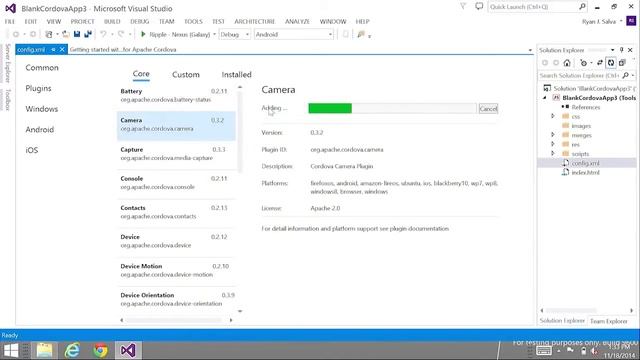640x360 pixels.
Task: Collapse the BlankCordovaApp3 project node
Action: [x=544, y=98]
